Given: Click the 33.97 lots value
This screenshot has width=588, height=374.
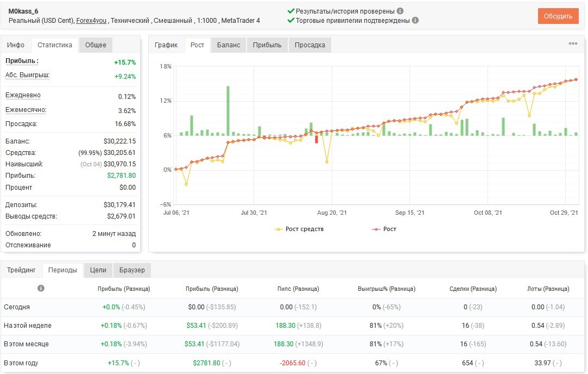Looking at the screenshot, I should 542,363.
